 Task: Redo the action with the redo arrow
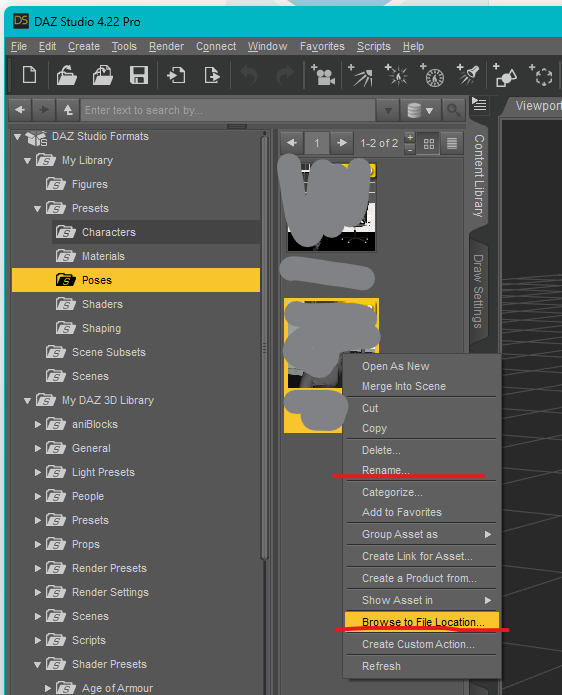[285, 75]
